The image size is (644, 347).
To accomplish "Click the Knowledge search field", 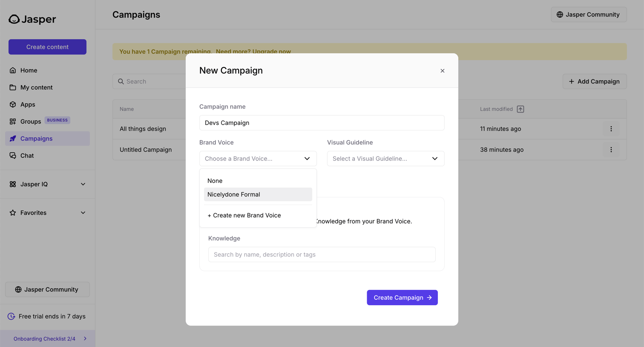I will click(322, 254).
